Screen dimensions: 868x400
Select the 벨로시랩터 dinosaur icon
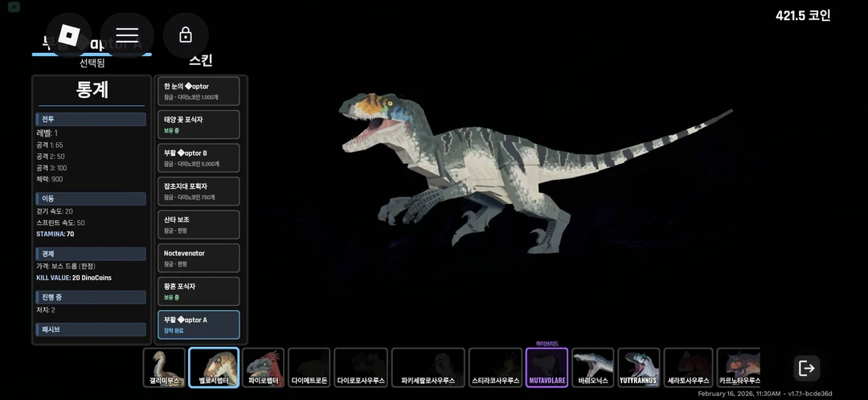[x=214, y=368]
